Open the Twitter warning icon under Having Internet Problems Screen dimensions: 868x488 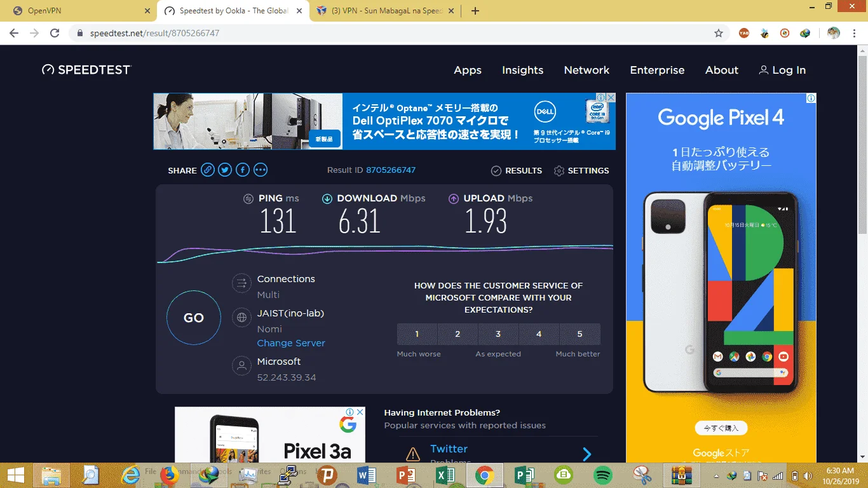click(x=413, y=454)
